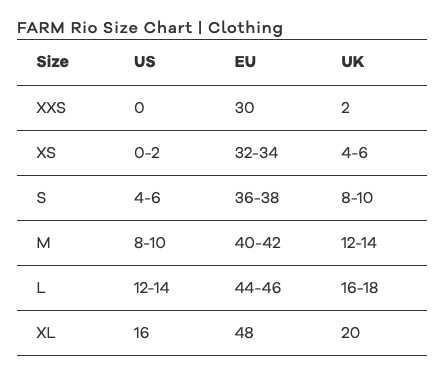Click the XXS size row label
445x376 pixels.
51,108
